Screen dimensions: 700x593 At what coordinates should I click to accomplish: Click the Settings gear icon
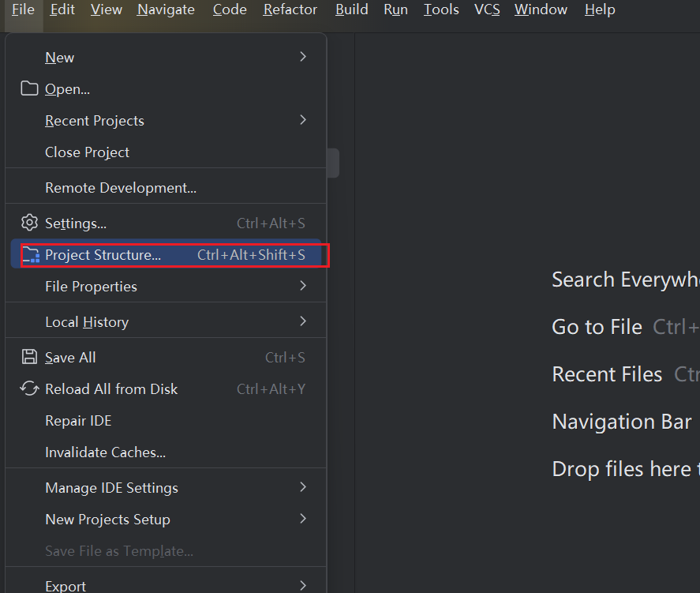tap(29, 223)
